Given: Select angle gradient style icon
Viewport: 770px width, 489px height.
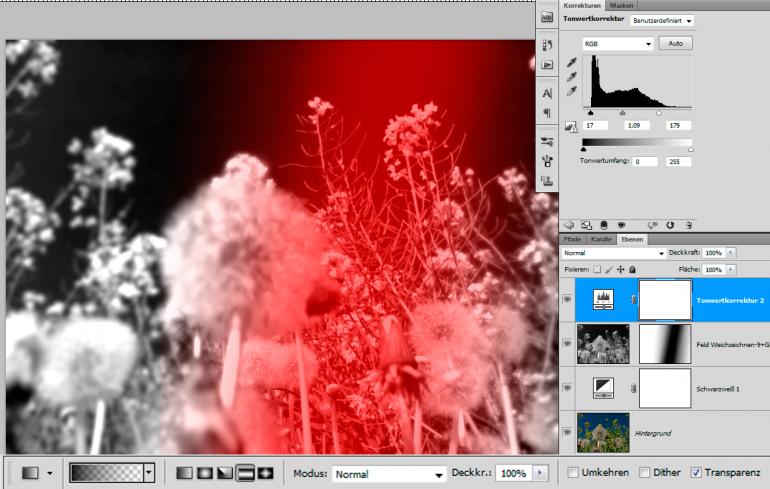Looking at the screenshot, I should (x=225, y=473).
